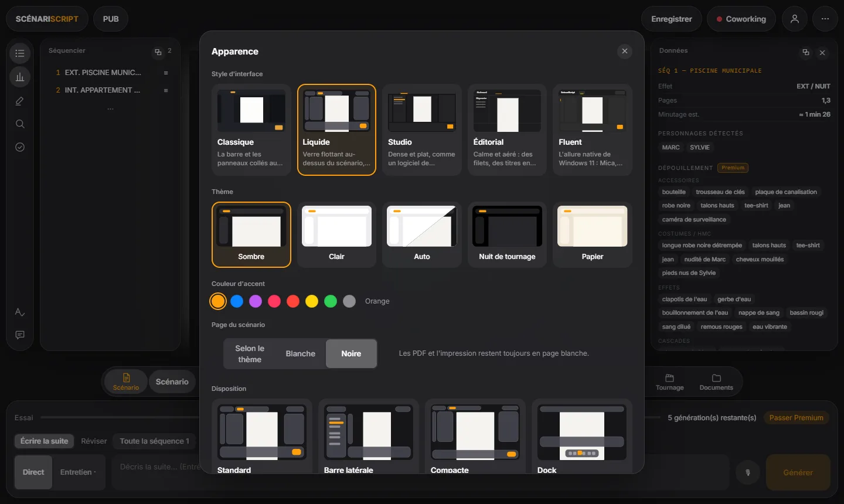This screenshot has height=504, width=844.
Task: Open the font size icon in sidebar
Action: (20, 312)
